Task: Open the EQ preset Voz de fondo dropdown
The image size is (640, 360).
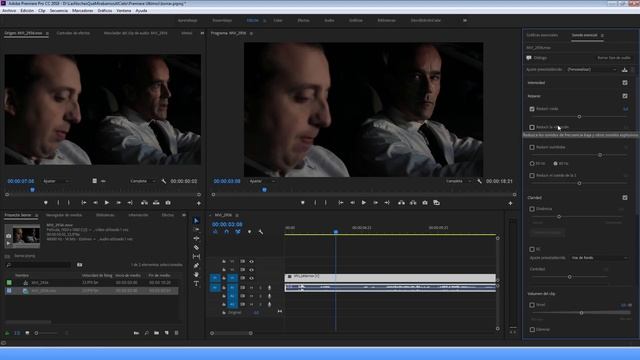Action: click(x=600, y=258)
